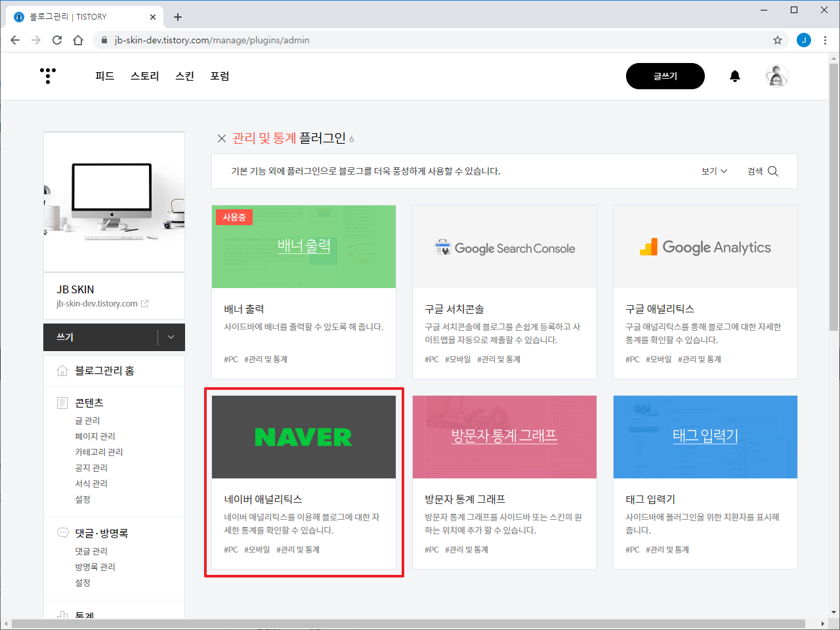Click the 관리 및 통계 category heading
The width and height of the screenshot is (840, 630).
pyautogui.click(x=264, y=138)
